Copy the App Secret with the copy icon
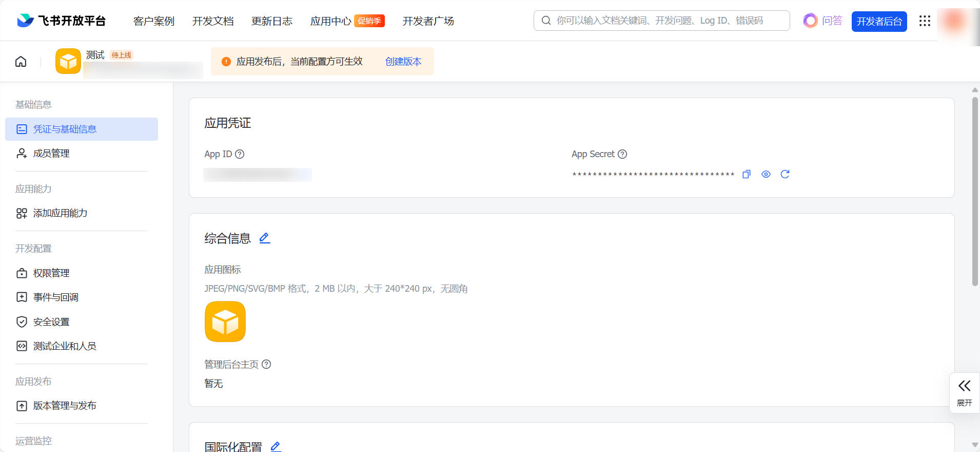 click(x=747, y=174)
